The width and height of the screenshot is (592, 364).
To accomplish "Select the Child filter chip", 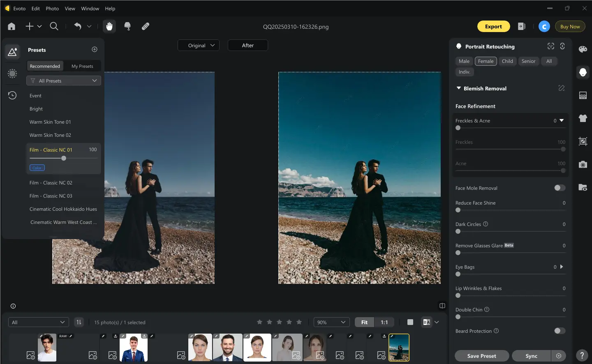I will point(507,61).
